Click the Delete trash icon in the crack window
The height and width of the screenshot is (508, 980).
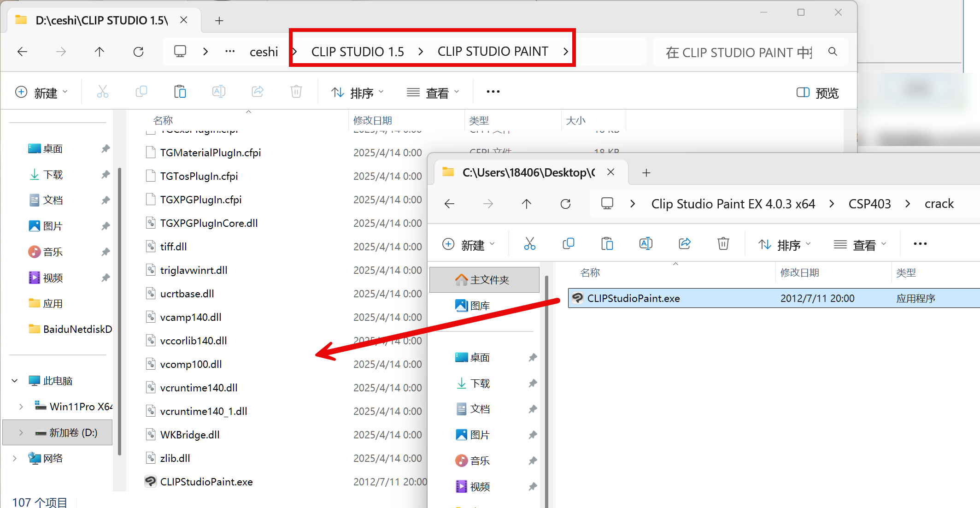coord(723,244)
